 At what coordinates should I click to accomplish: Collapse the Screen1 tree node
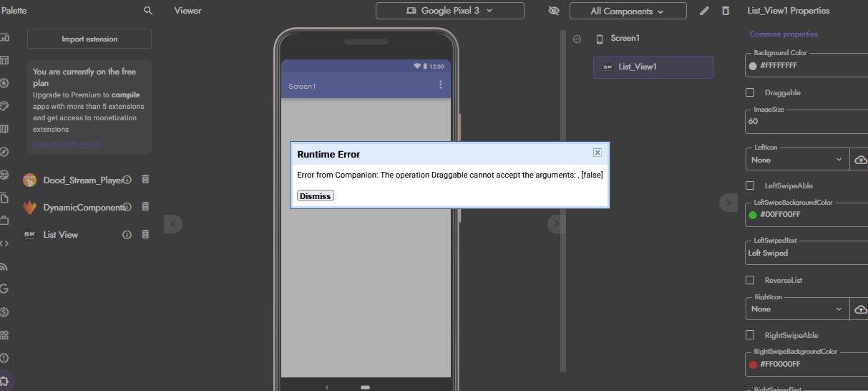pyautogui.click(x=577, y=39)
